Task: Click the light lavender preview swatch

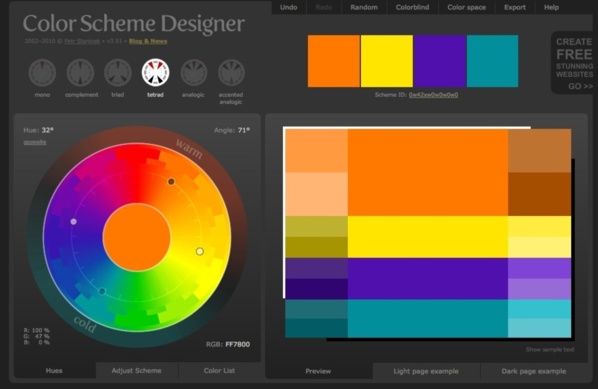Action: click(539, 289)
